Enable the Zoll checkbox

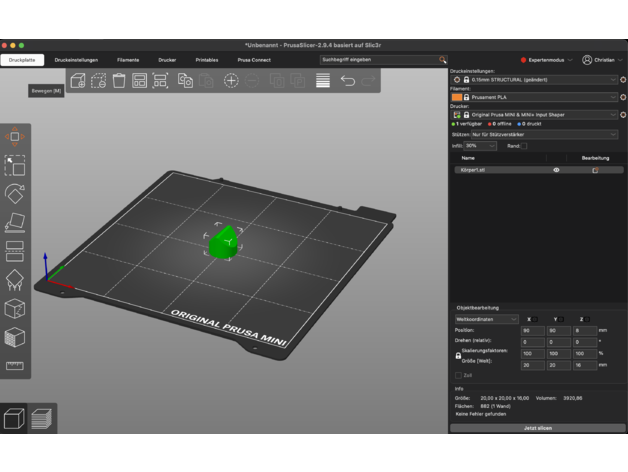(x=458, y=375)
